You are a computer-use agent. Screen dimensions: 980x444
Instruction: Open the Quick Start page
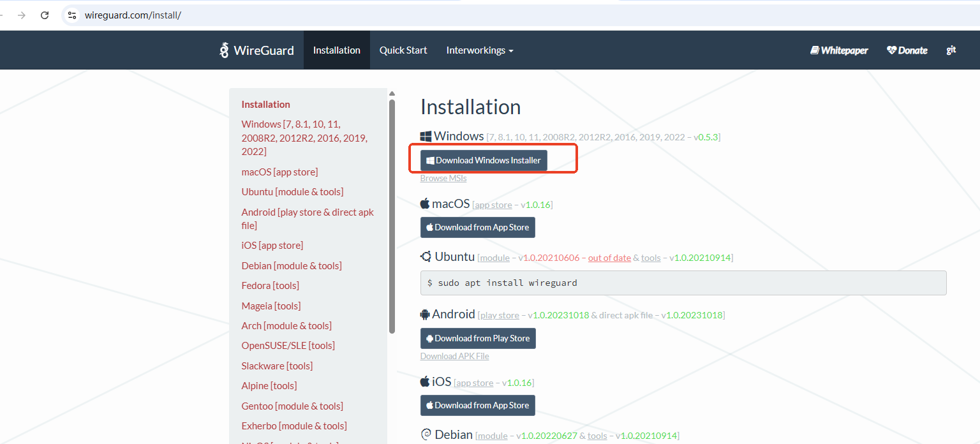point(403,50)
